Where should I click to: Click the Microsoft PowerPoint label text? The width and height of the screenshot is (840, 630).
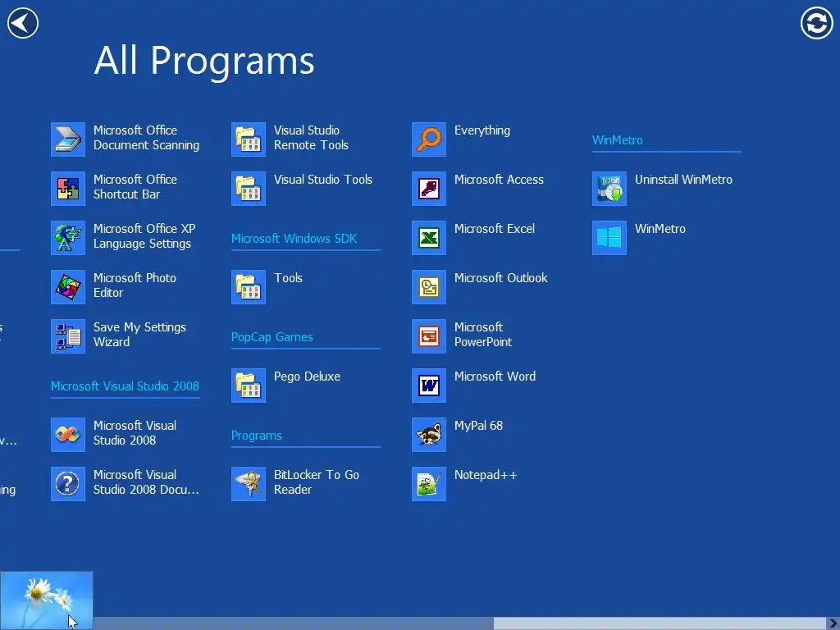(x=482, y=335)
